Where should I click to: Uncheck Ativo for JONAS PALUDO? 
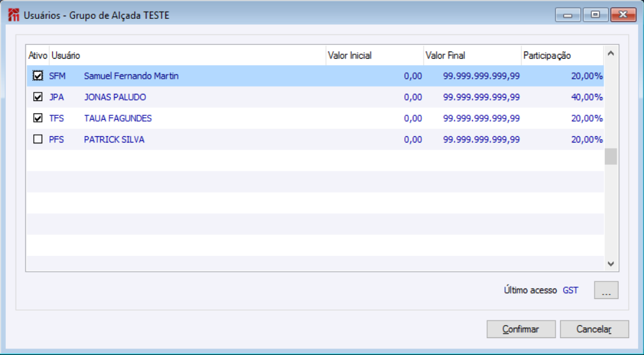click(38, 97)
